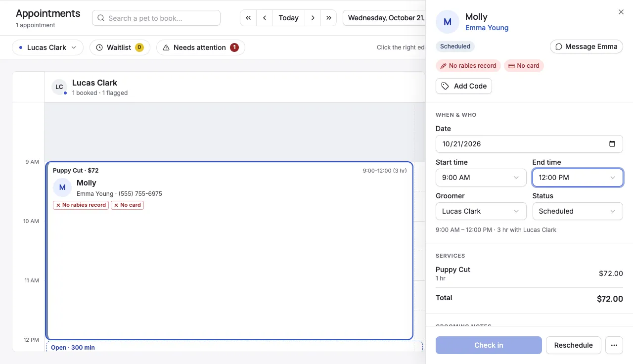Image resolution: width=633 pixels, height=364 pixels.
Task: Select the Open 300 min slot
Action: [234, 346]
